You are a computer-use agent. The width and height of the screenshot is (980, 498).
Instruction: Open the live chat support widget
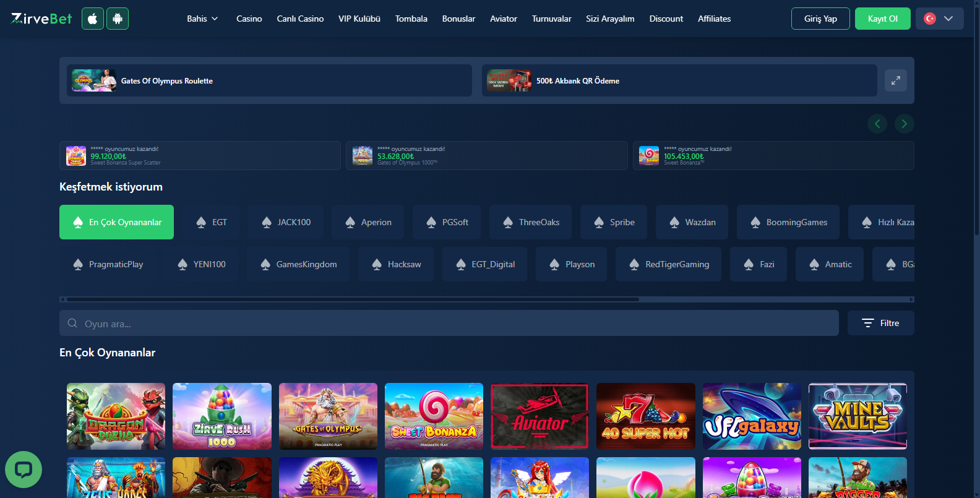coord(24,470)
